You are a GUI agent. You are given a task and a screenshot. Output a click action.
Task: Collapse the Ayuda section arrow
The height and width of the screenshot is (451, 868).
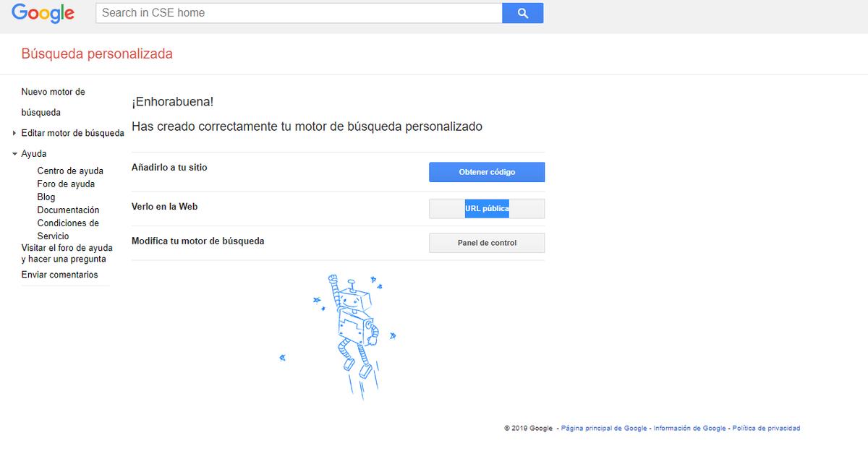click(x=14, y=154)
